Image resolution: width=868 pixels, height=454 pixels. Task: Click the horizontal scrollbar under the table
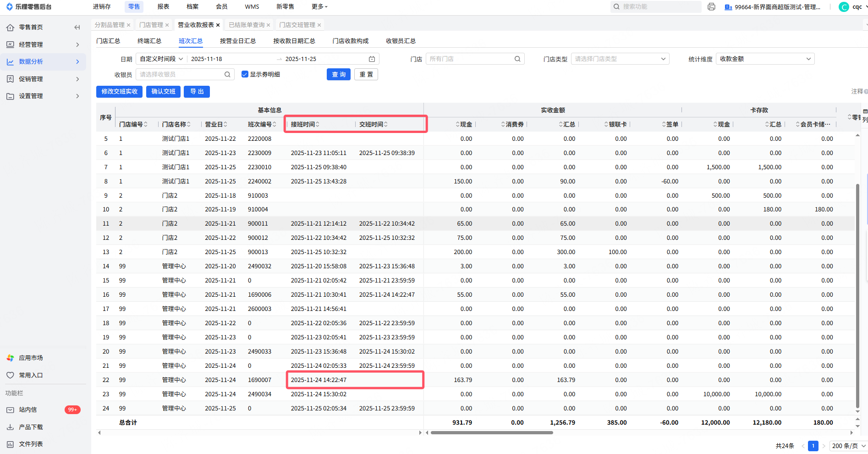[x=491, y=432]
